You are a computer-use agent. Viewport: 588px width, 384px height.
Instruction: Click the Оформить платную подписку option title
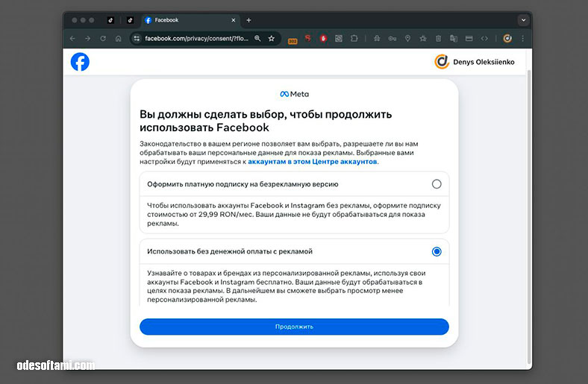[243, 184]
